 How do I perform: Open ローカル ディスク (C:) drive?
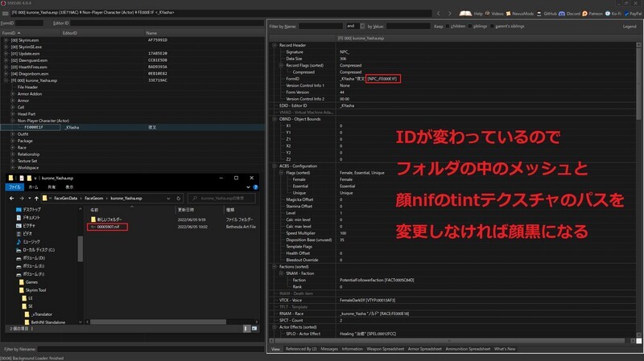(38, 249)
